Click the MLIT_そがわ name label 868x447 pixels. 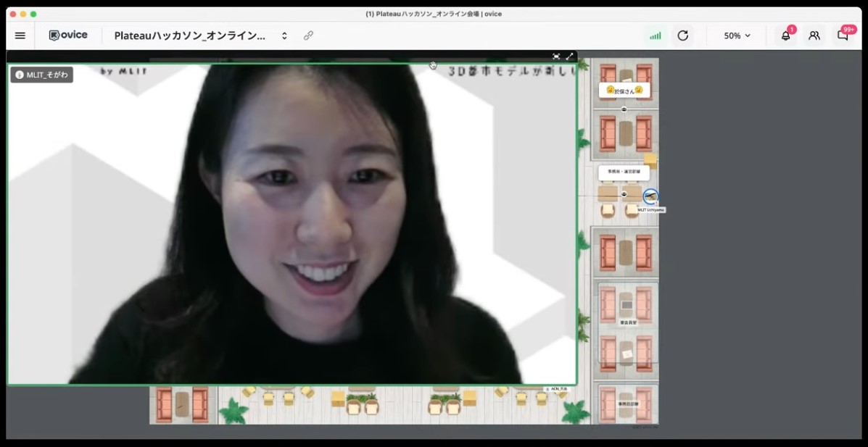tap(42, 75)
